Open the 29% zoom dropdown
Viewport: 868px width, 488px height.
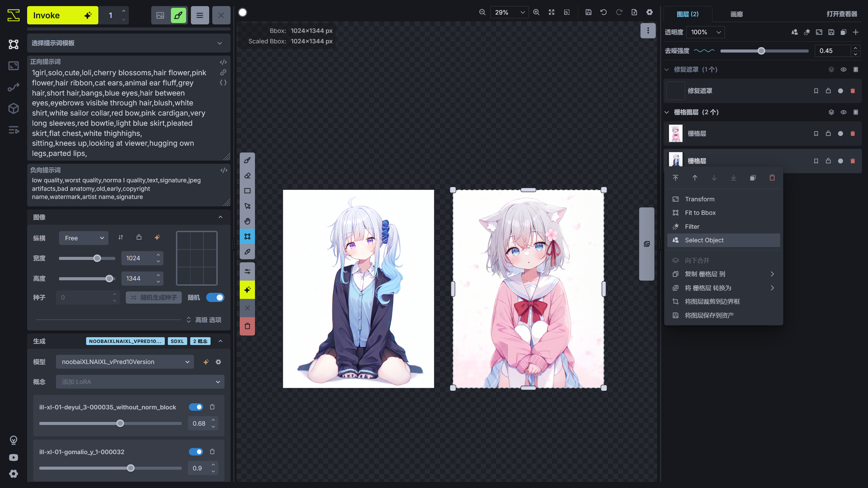(x=509, y=12)
